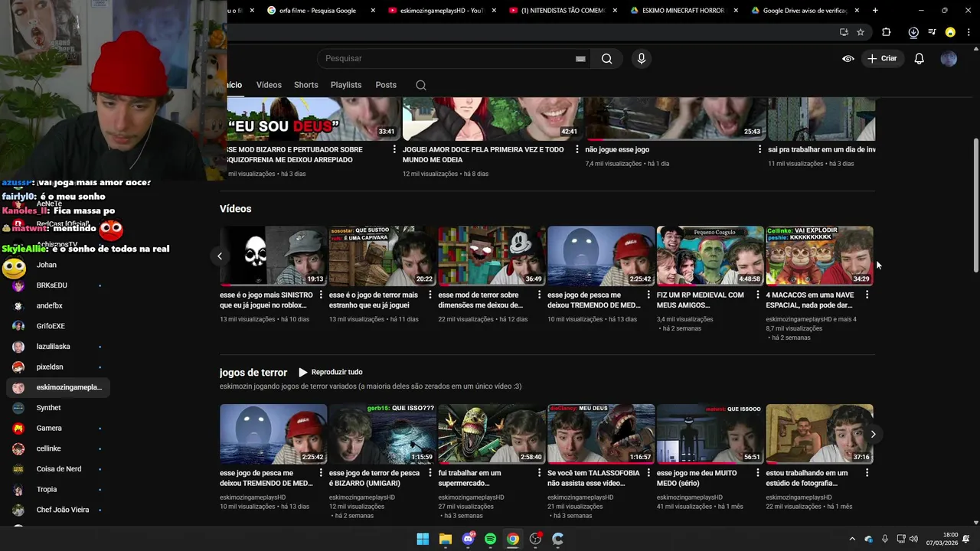The height and width of the screenshot is (551, 980).
Task: Open options for 'jogo mais SINISTRO' roblox video
Action: 321,295
